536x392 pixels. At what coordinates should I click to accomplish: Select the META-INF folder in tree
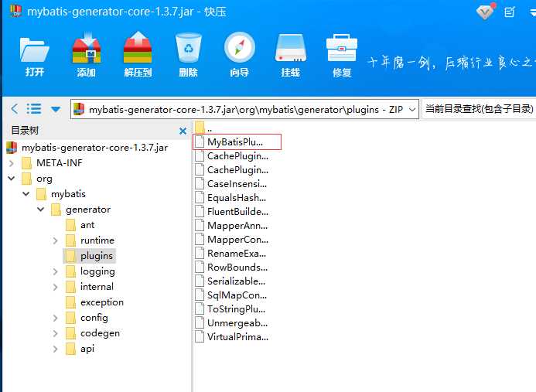(x=52, y=163)
